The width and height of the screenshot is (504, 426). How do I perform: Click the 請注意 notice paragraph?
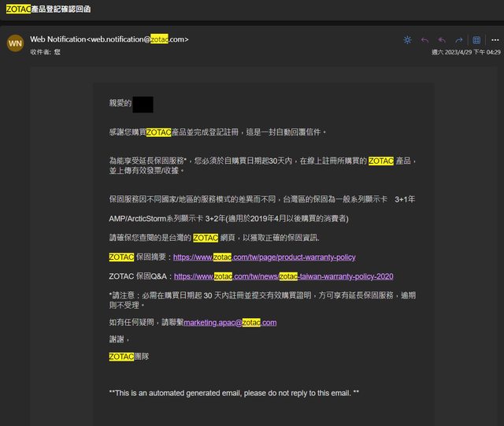(262, 299)
